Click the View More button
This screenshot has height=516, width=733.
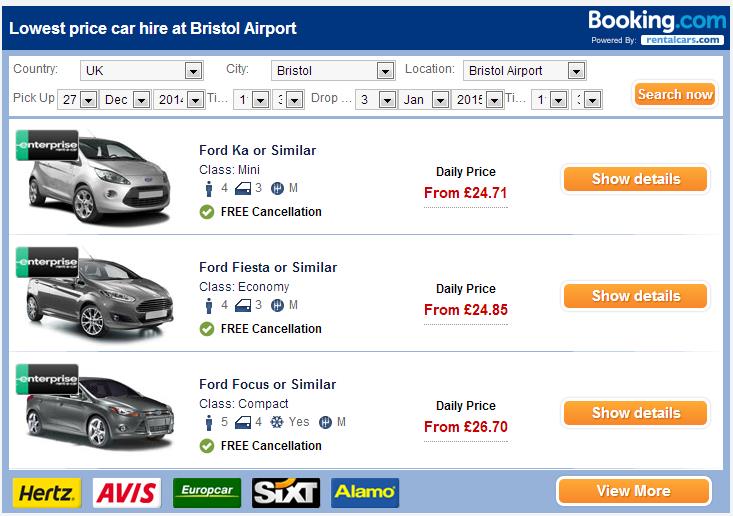(634, 491)
